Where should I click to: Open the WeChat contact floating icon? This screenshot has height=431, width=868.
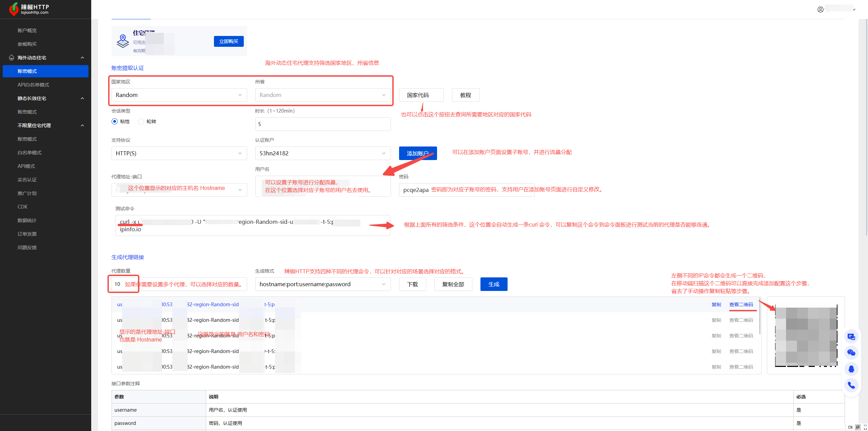click(x=851, y=353)
